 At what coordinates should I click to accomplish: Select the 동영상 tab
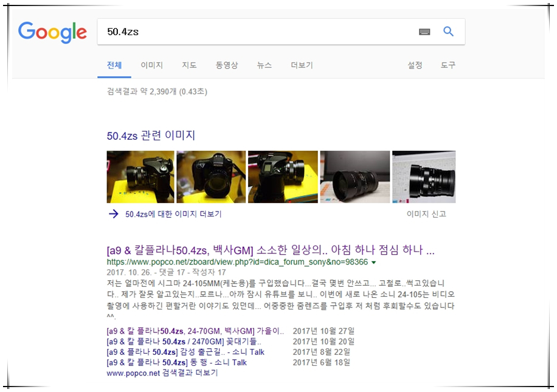point(226,65)
